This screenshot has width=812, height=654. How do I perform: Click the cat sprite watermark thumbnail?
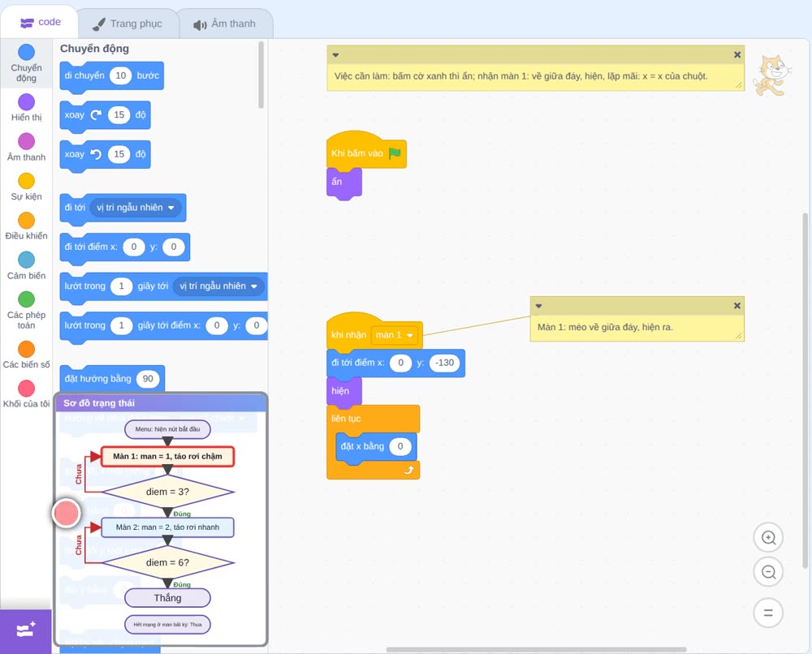click(x=771, y=75)
